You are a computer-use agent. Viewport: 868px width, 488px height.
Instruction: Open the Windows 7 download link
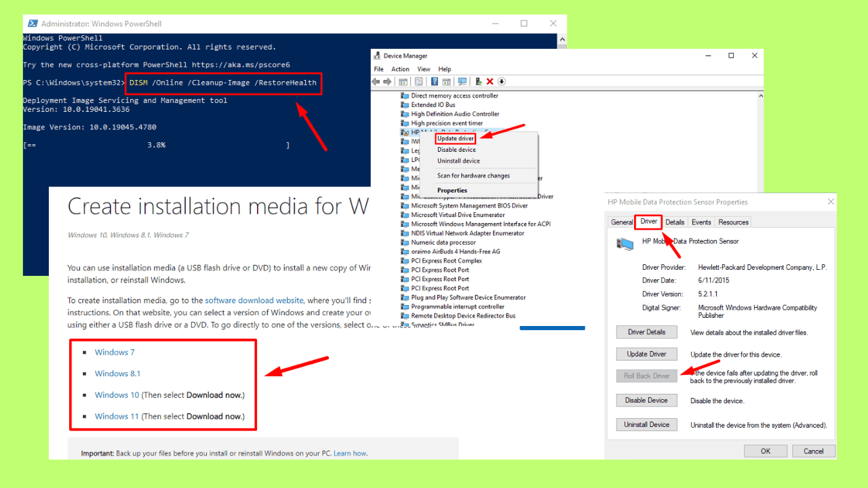pos(115,352)
